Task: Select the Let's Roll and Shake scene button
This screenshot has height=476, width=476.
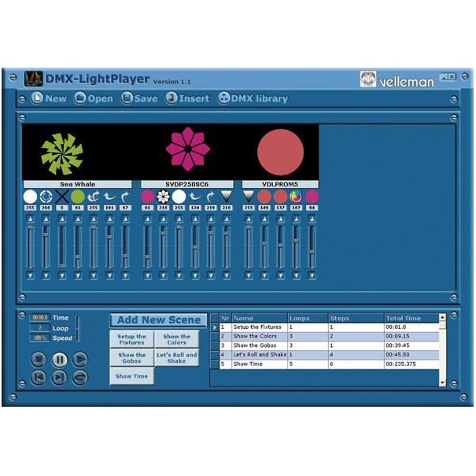Action: [x=177, y=357]
